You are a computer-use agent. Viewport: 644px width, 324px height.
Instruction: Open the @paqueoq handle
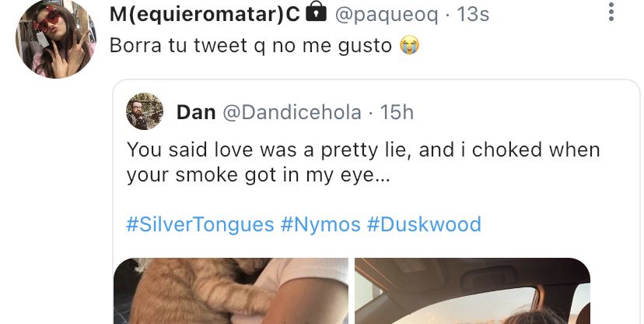coord(387,15)
